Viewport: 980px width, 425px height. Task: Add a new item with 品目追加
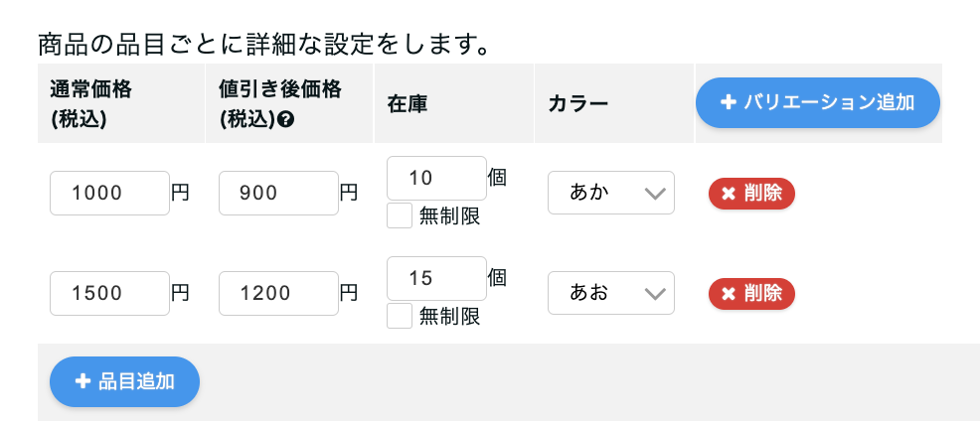124,381
